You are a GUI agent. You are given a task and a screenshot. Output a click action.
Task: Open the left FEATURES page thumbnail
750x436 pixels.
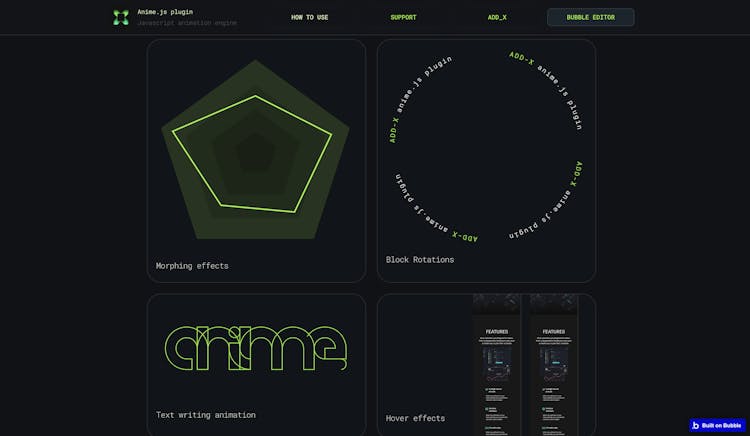497,370
